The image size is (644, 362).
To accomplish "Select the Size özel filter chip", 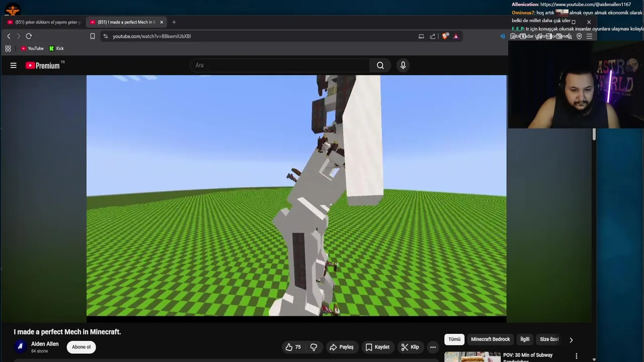I will tap(549, 339).
